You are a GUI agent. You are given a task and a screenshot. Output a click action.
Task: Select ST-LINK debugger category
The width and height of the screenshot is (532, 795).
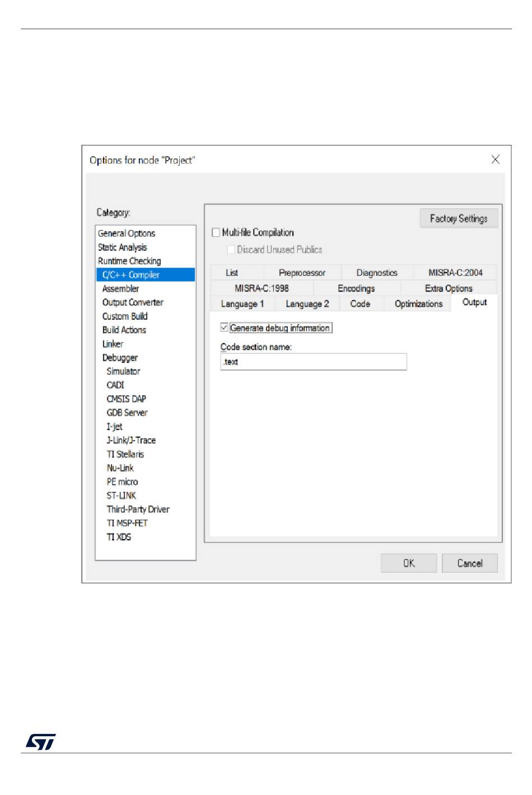point(122,495)
